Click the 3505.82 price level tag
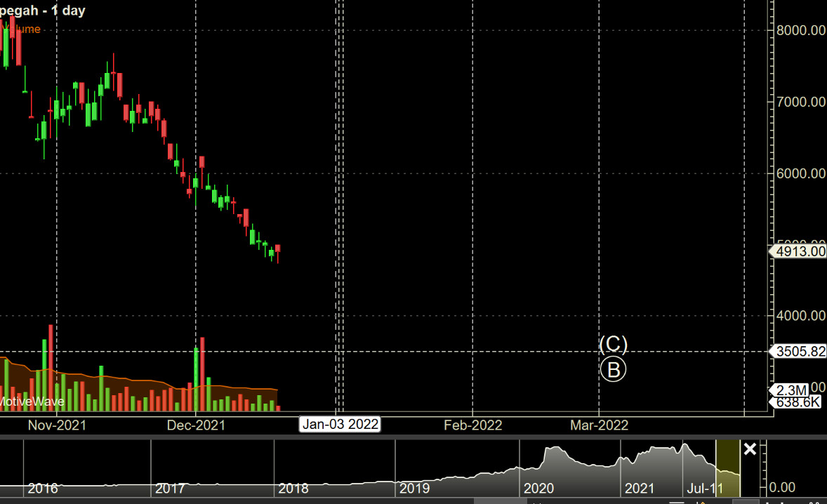Viewport: 827px width, 504px height. click(x=798, y=351)
